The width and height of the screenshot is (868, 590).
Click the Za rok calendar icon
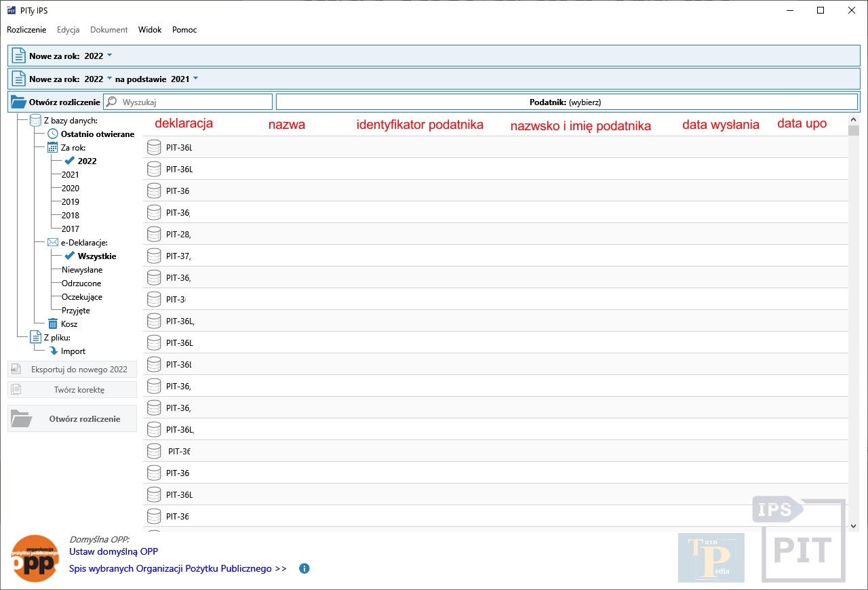(x=53, y=148)
